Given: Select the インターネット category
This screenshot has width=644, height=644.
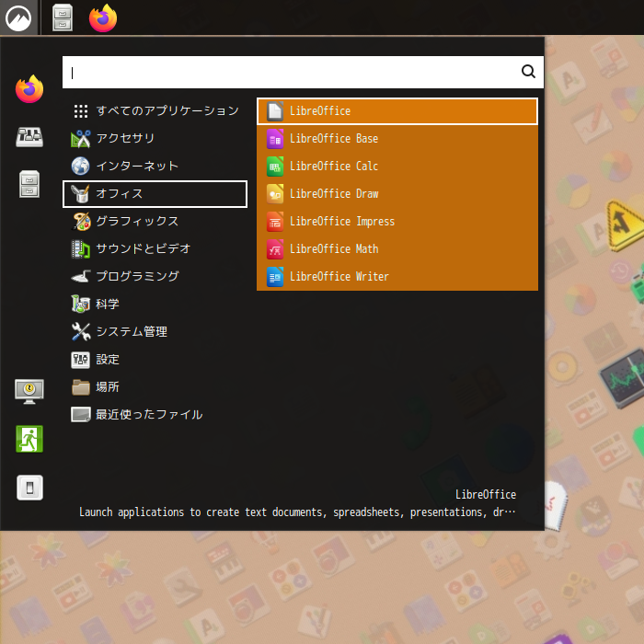Looking at the screenshot, I should tap(155, 166).
